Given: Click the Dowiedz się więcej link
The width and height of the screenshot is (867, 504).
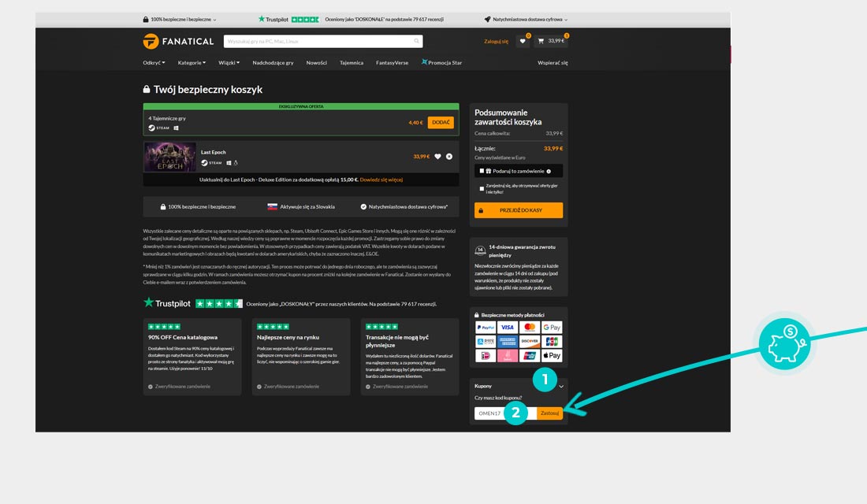Looking at the screenshot, I should click(x=381, y=180).
